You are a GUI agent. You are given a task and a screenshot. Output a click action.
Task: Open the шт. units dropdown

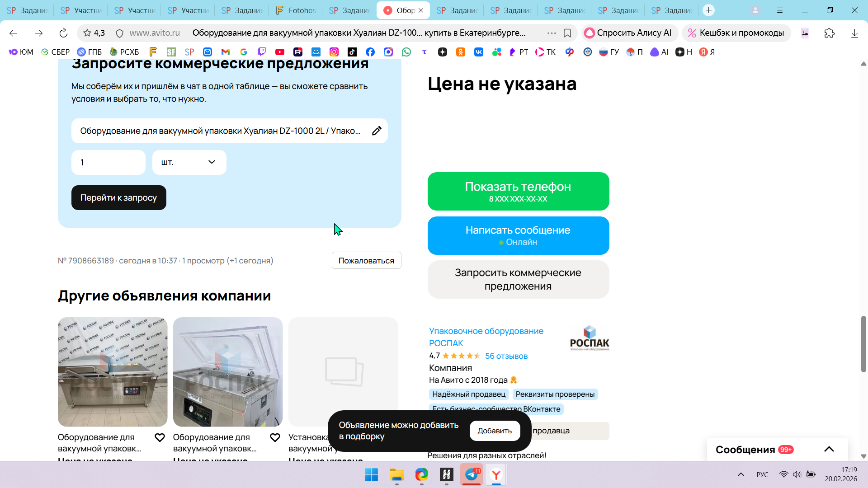coord(189,162)
